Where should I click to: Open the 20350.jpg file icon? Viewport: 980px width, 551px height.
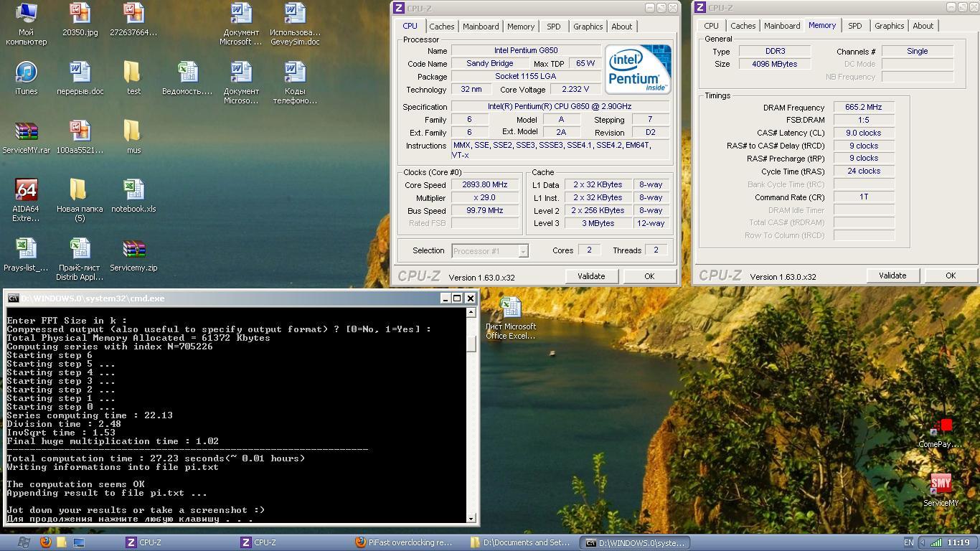point(80,13)
